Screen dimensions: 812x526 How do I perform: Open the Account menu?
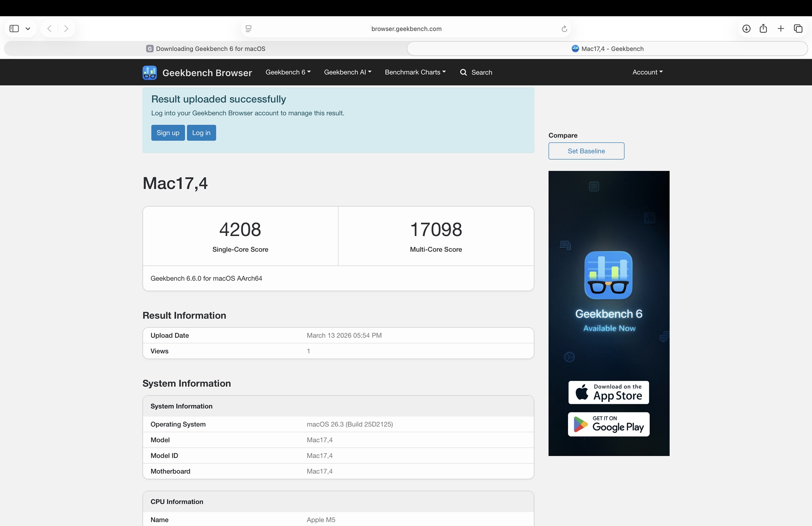tap(647, 72)
